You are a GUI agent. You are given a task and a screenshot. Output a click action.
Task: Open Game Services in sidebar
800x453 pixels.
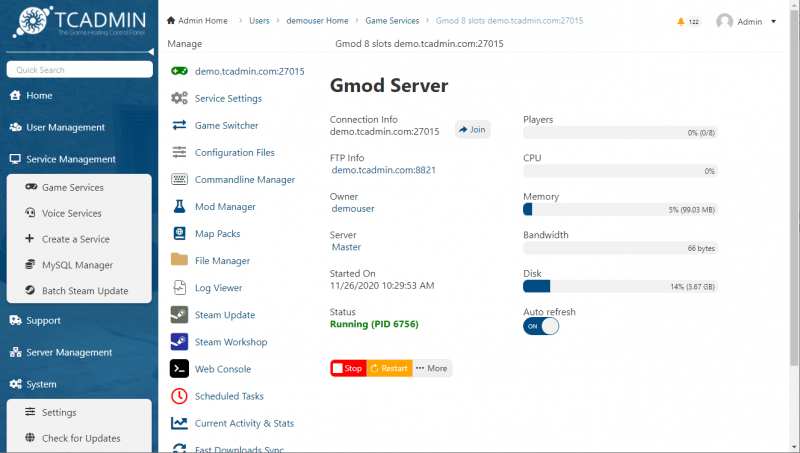tap(72, 187)
